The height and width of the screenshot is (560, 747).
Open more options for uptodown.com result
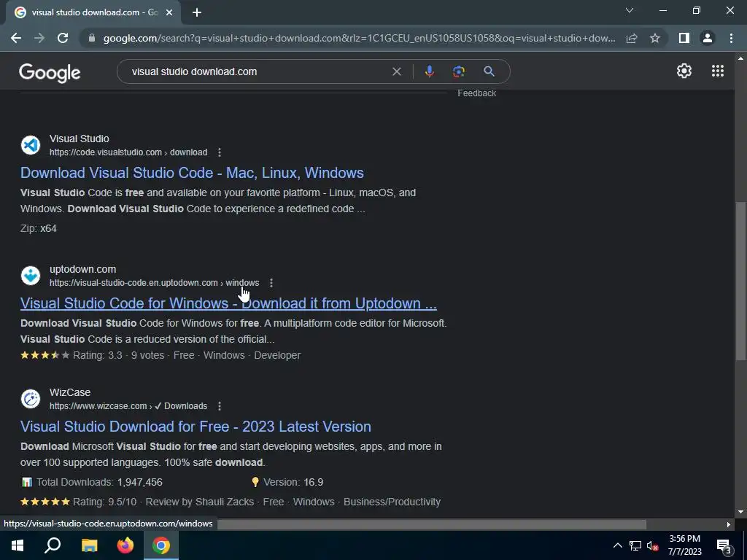click(271, 283)
